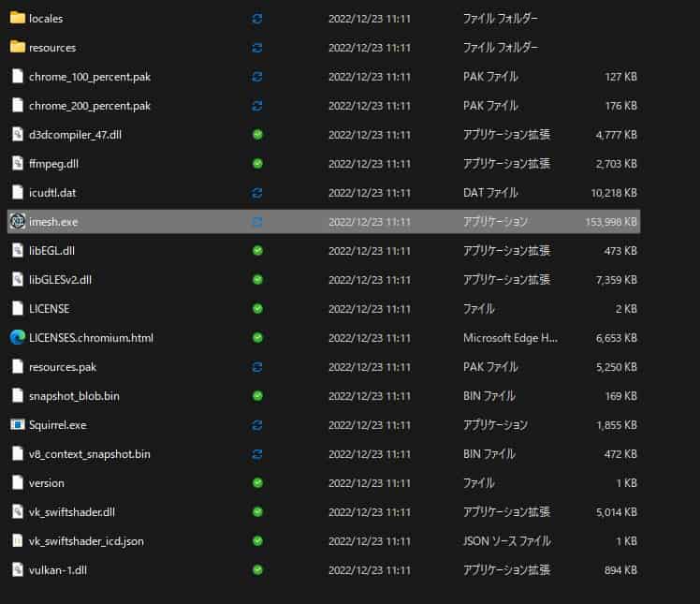
Task: Click the green sync checkmark for ffmpeg.dll
Action: 257,164
